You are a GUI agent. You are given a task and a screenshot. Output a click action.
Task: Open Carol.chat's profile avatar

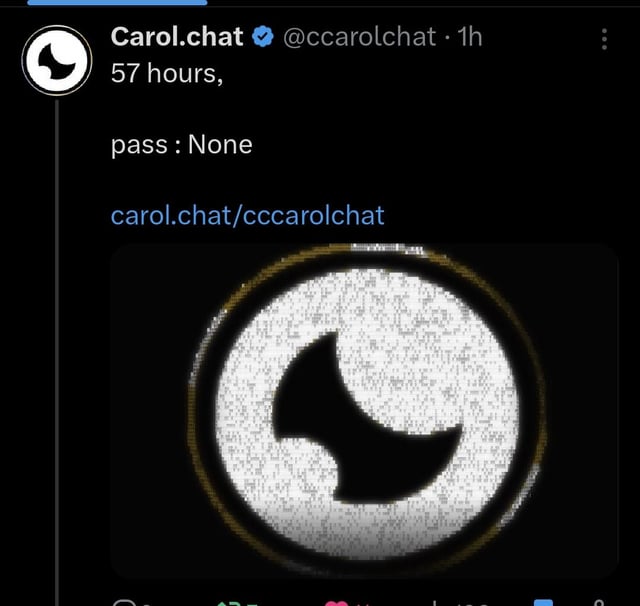57,60
